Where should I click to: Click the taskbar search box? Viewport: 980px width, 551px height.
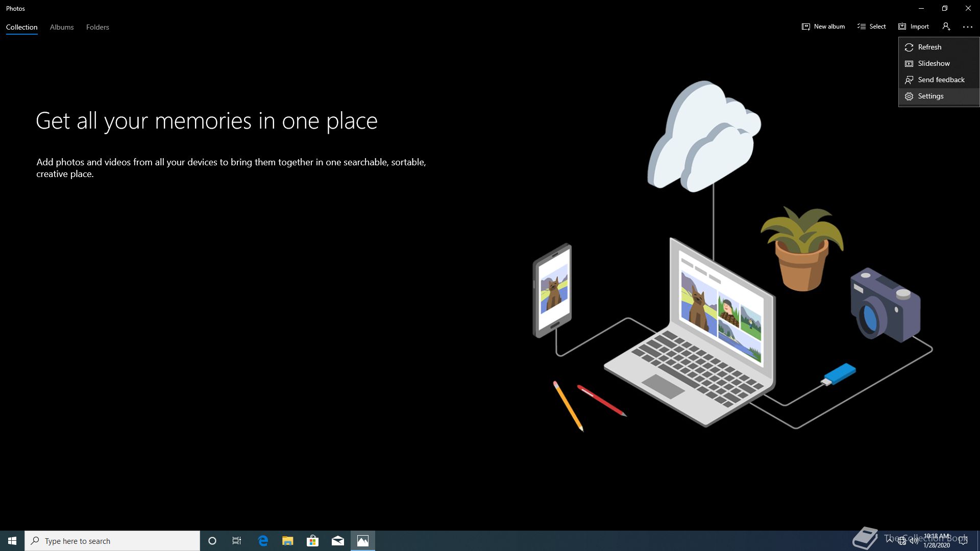(x=112, y=541)
